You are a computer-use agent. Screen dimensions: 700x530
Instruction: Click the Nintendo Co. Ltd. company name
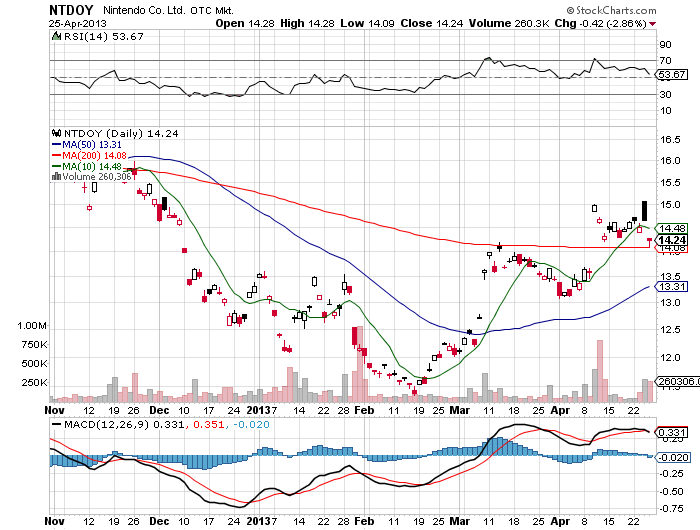[x=144, y=10]
